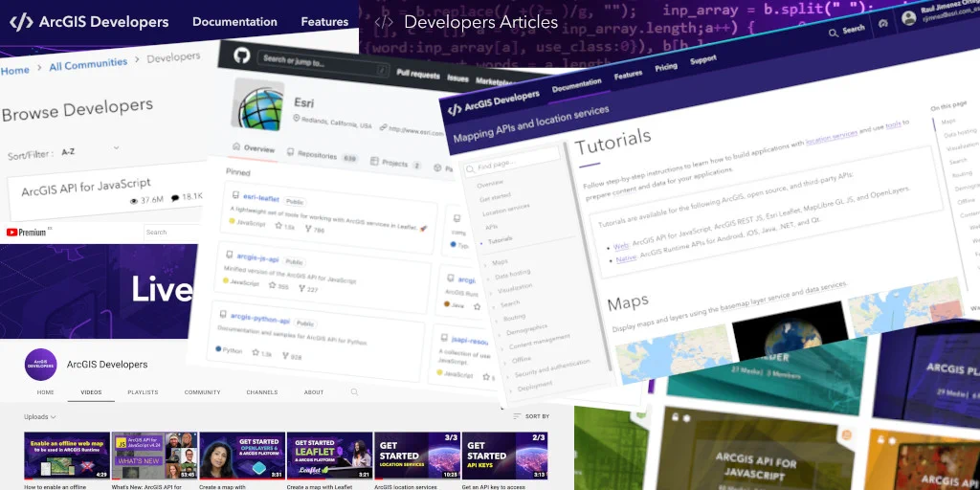
Task: Open the Uploads dropdown on YouTube channel
Action: [x=40, y=417]
